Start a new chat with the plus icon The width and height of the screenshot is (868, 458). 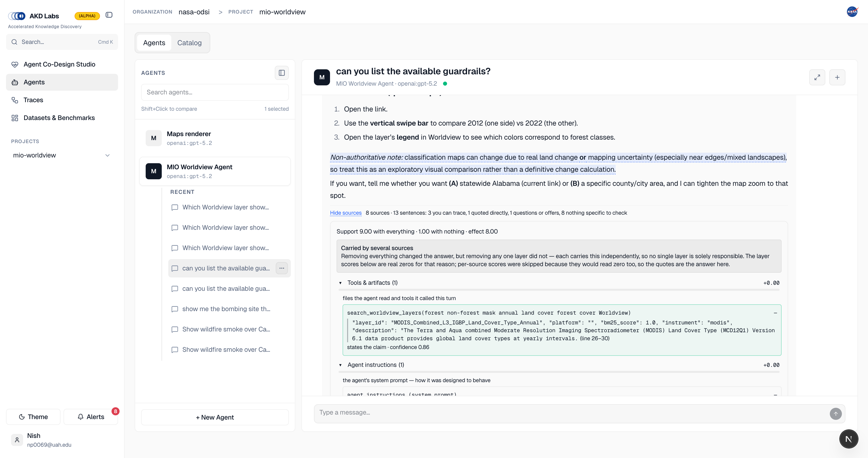pos(837,77)
